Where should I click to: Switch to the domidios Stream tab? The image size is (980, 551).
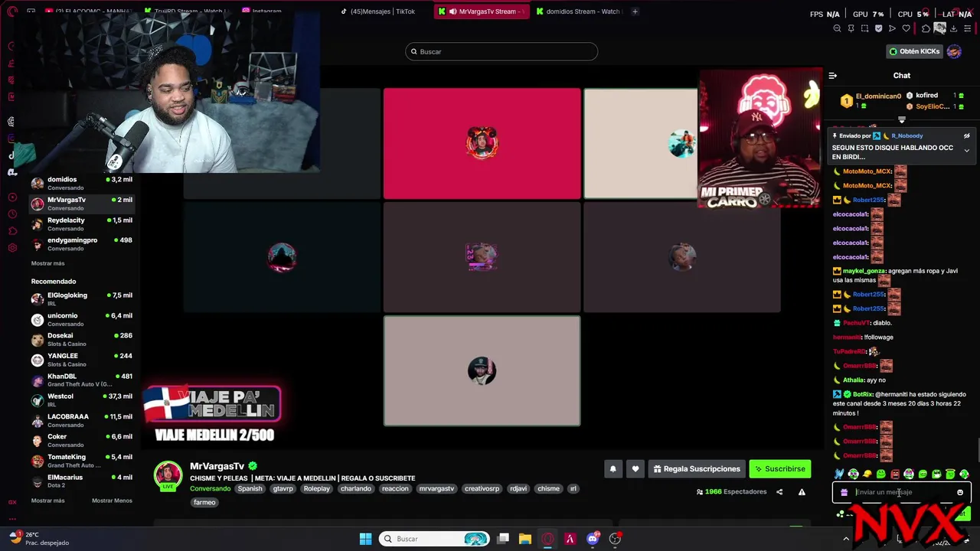pyautogui.click(x=578, y=11)
